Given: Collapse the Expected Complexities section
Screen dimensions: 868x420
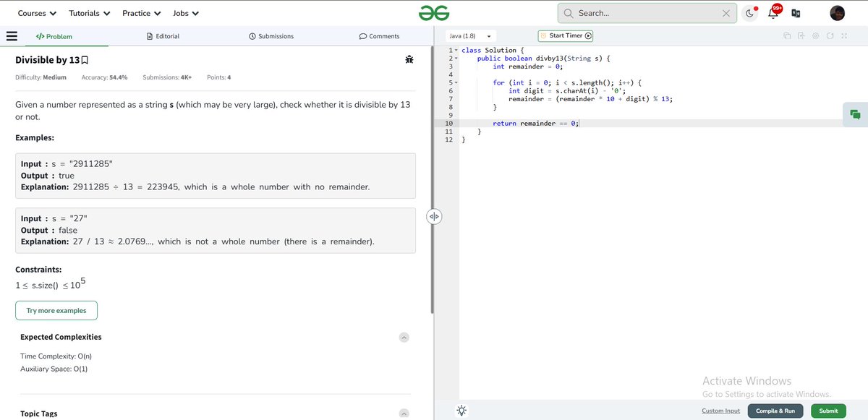Looking at the screenshot, I should click(x=404, y=337).
